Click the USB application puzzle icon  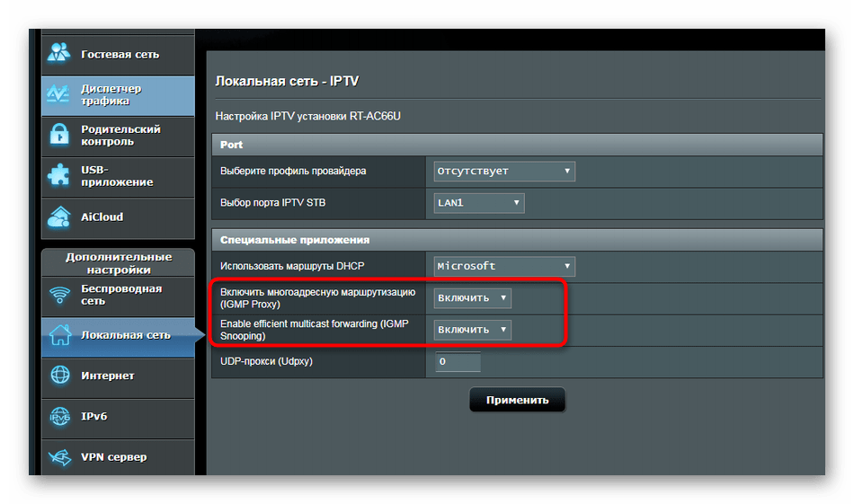point(58,175)
